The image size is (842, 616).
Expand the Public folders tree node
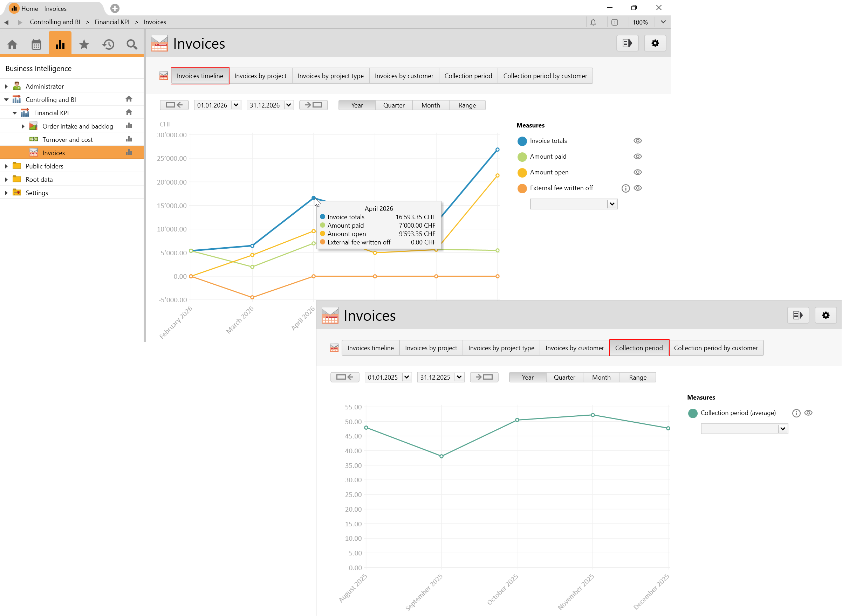tap(6, 166)
